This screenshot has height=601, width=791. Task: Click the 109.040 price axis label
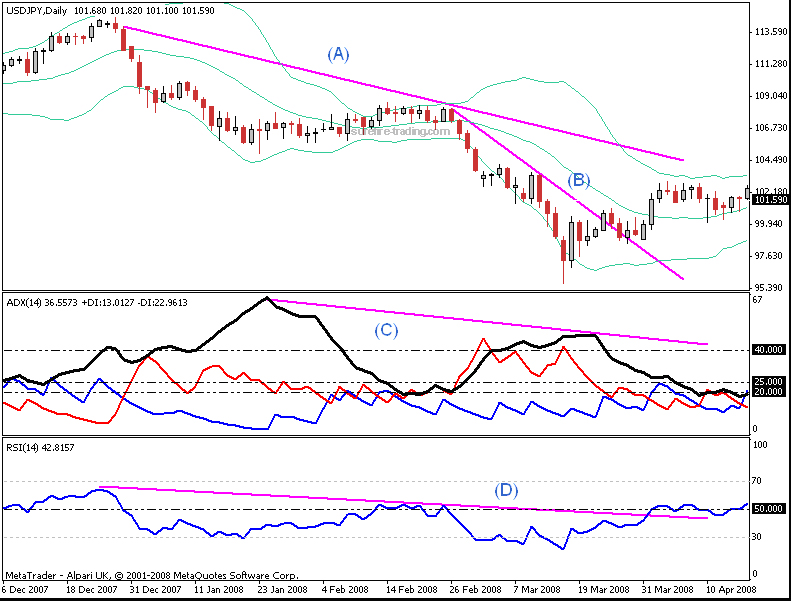(770, 95)
